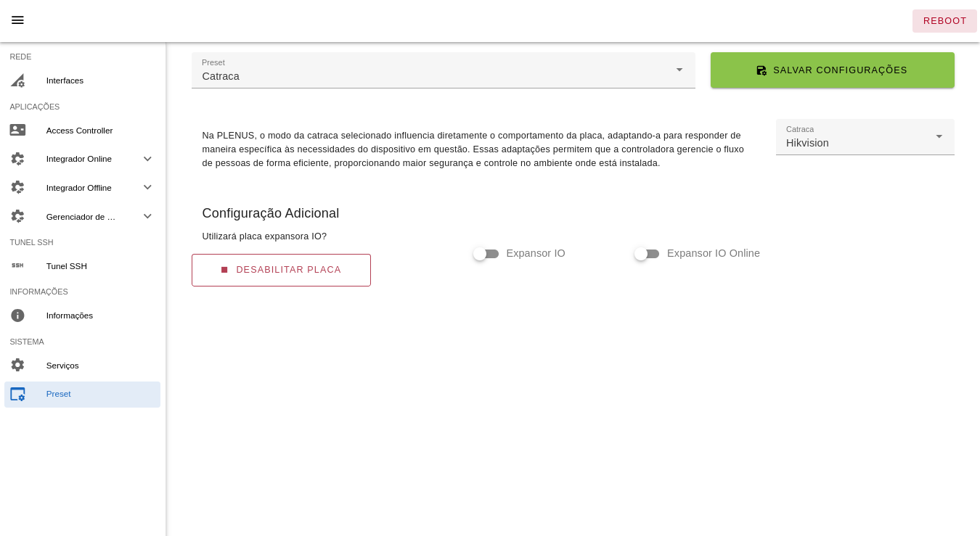Click the Tunel SSH icon
980x536 pixels.
point(17,265)
